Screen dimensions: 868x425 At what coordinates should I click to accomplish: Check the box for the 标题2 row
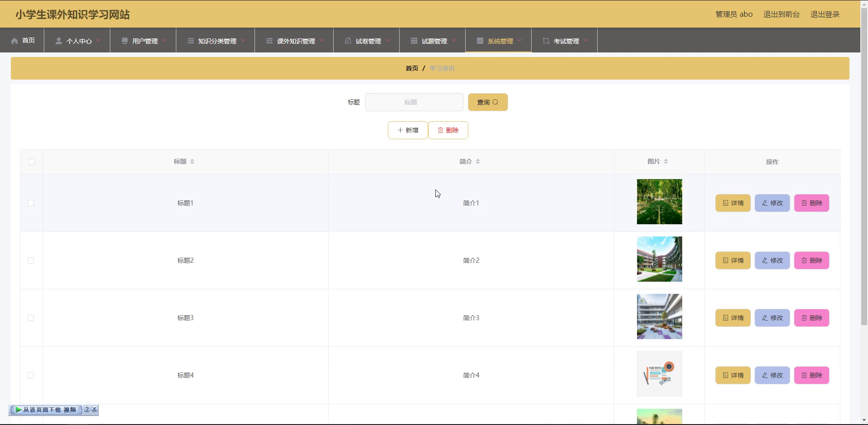31,260
